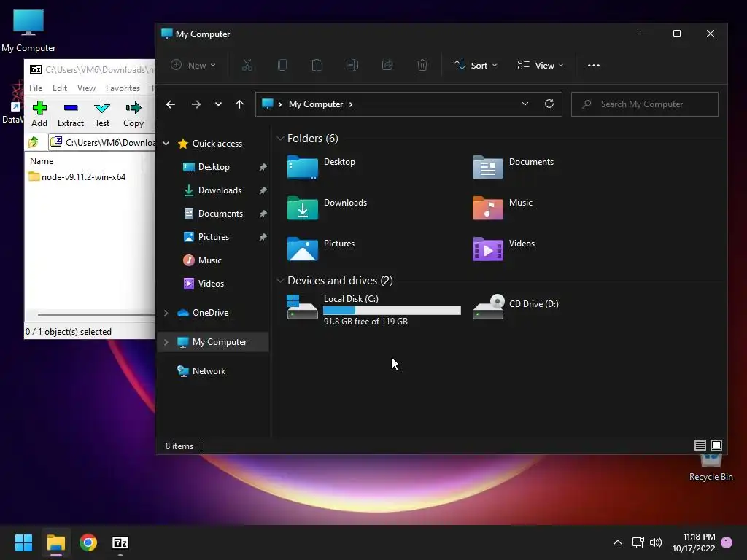Click Copy button in 7-Zip toolbar
747x560 pixels.
point(133,114)
